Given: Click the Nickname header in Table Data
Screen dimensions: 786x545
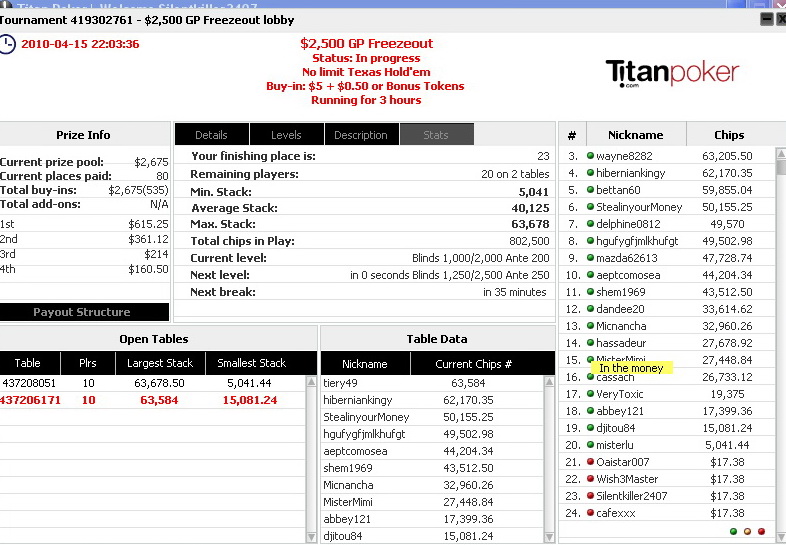Looking at the screenshot, I should (x=365, y=364).
